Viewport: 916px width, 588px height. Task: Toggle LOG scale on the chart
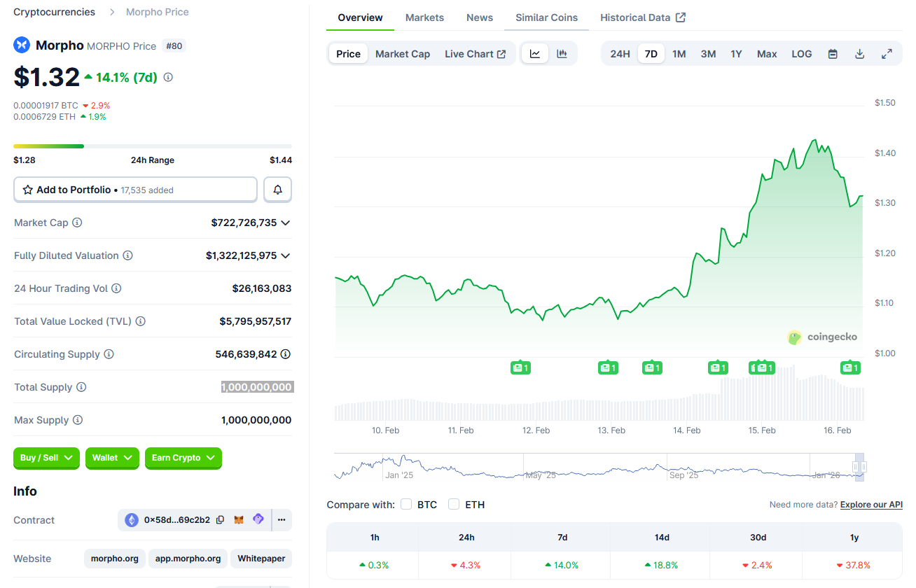click(x=801, y=53)
